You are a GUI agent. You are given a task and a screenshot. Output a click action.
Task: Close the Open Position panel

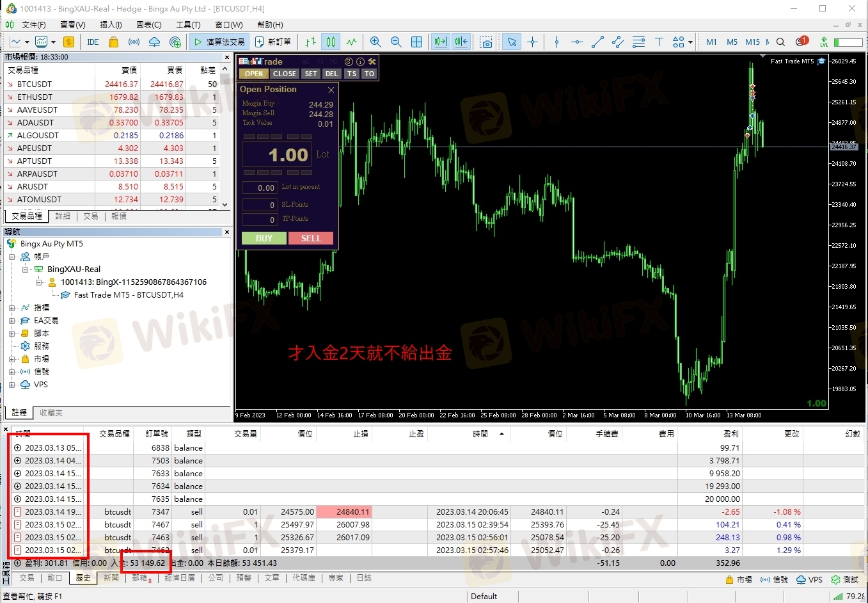[331, 90]
